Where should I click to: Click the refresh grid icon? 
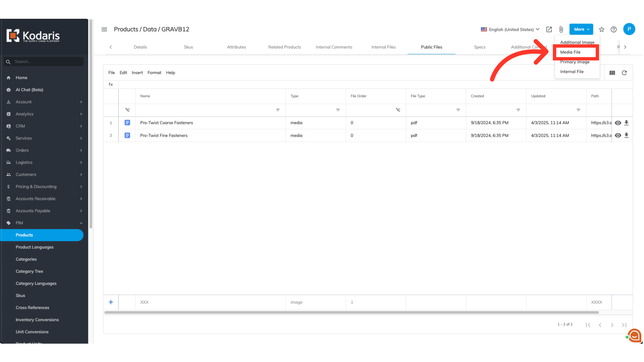(x=624, y=73)
